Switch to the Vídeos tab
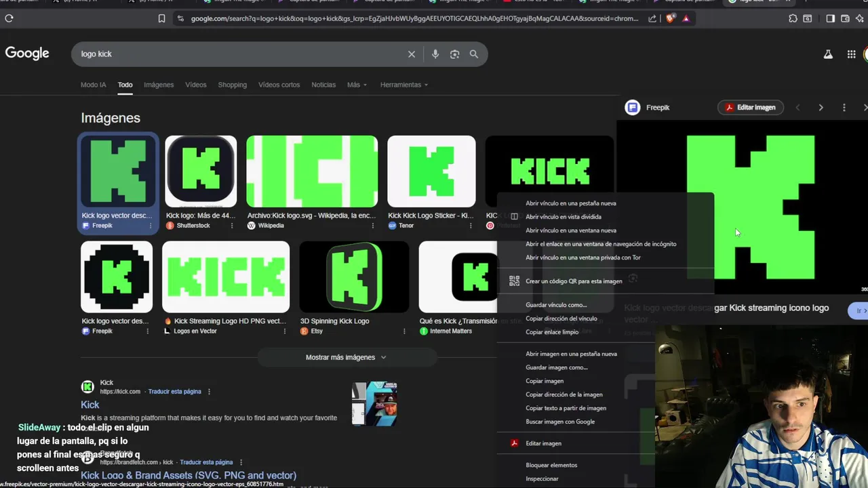This screenshot has height=488, width=868. tap(196, 85)
